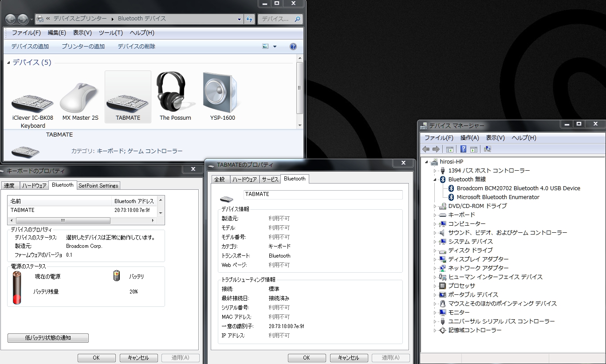Switch to the サービス tab in TABMATE properties

click(270, 180)
